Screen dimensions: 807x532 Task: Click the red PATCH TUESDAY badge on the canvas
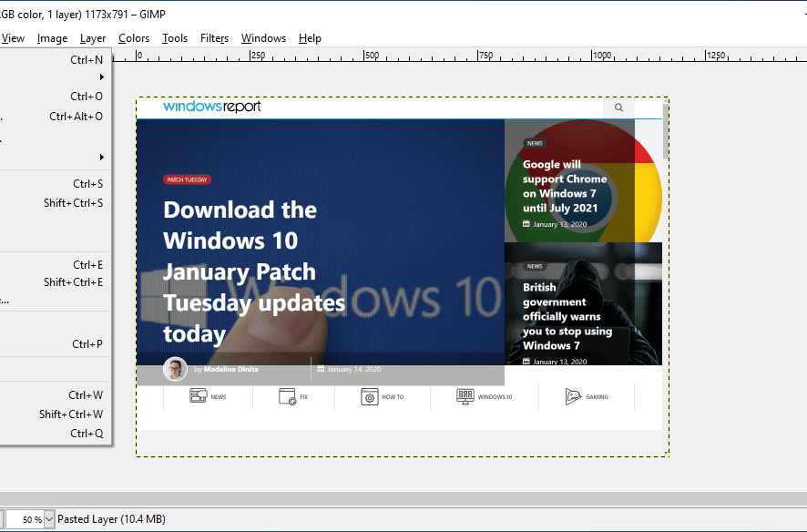tap(187, 179)
